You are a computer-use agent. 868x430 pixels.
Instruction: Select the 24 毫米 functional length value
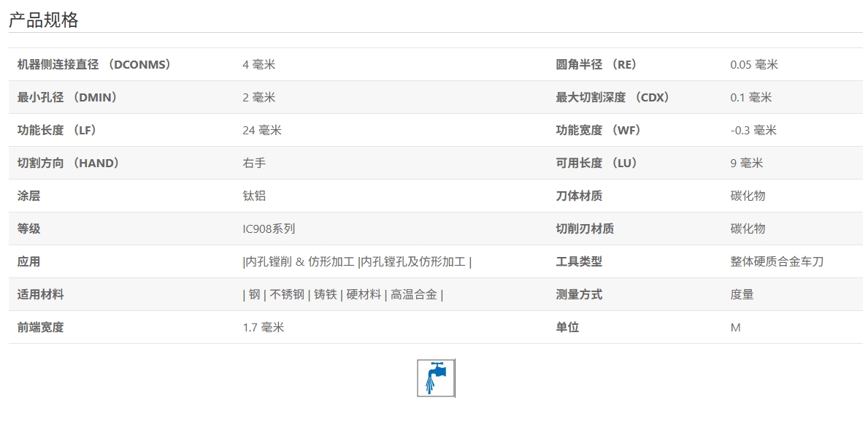click(261, 130)
